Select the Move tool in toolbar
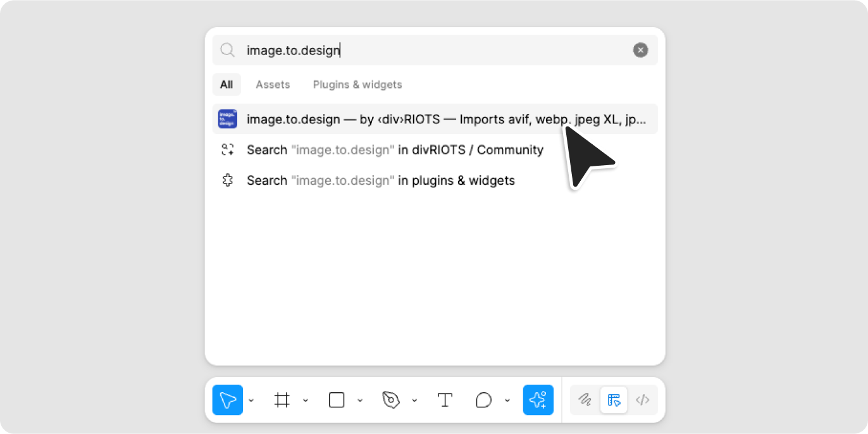The height and width of the screenshot is (434, 868). [228, 400]
